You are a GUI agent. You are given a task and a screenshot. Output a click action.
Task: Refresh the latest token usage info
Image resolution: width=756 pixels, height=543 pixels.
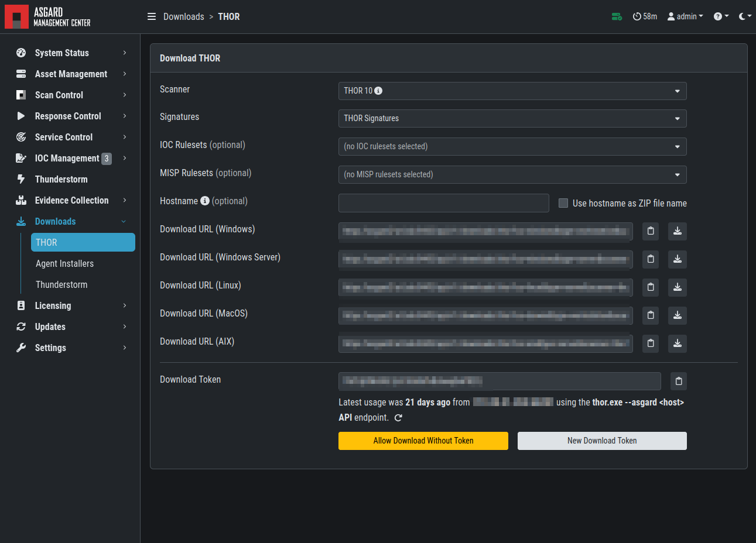398,418
